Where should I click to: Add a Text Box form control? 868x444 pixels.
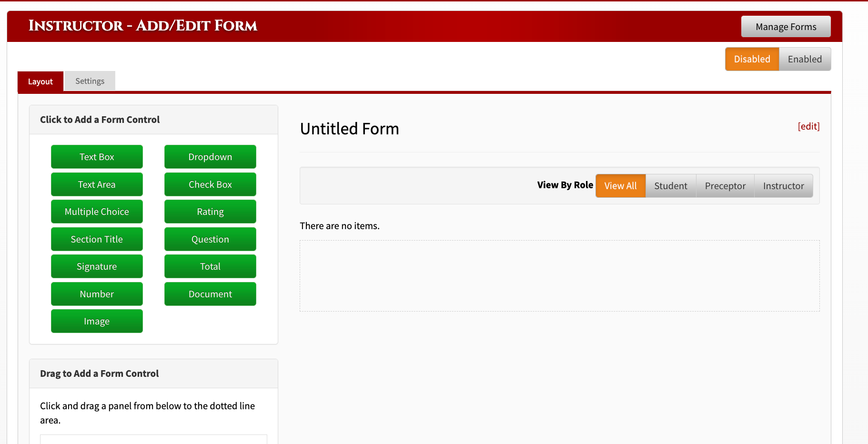pyautogui.click(x=97, y=157)
